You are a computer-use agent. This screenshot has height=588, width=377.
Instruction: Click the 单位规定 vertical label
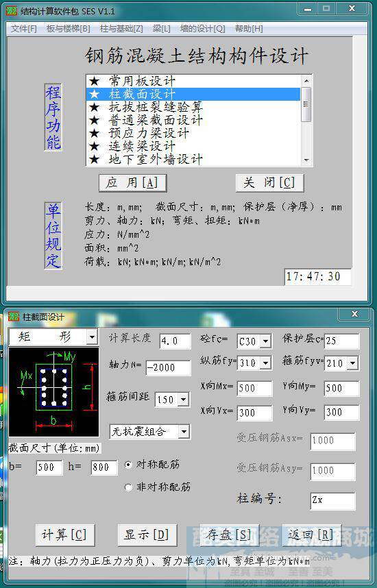tap(53, 236)
